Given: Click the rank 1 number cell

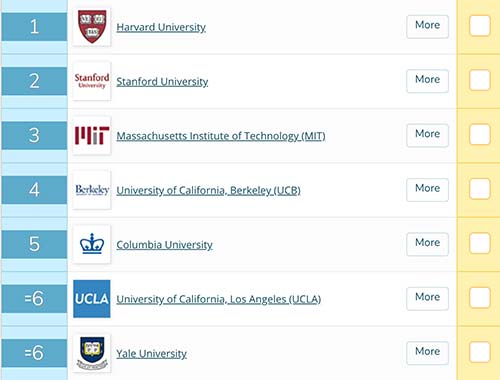Looking at the screenshot, I should pos(34,27).
